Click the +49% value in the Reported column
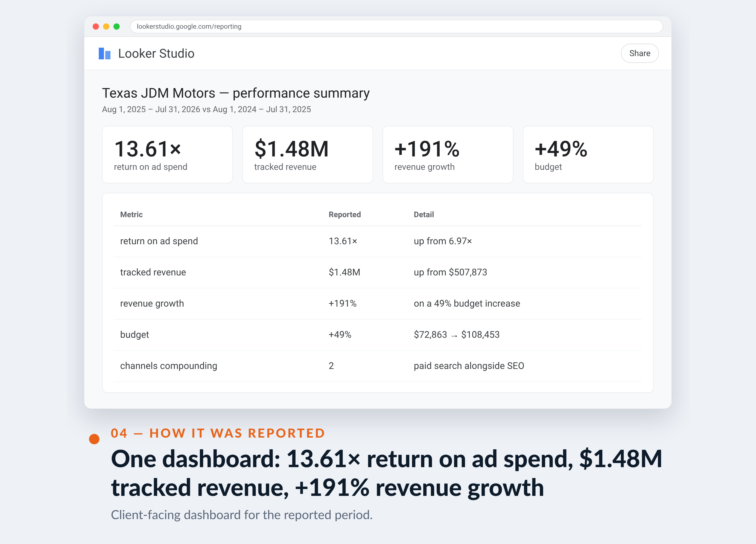The height and width of the screenshot is (544, 756). point(340,334)
